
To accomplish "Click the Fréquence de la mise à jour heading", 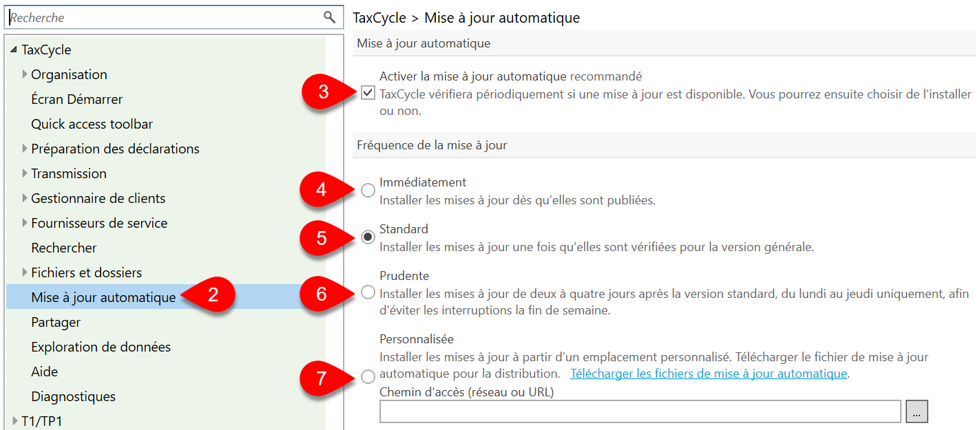I will (x=432, y=145).
